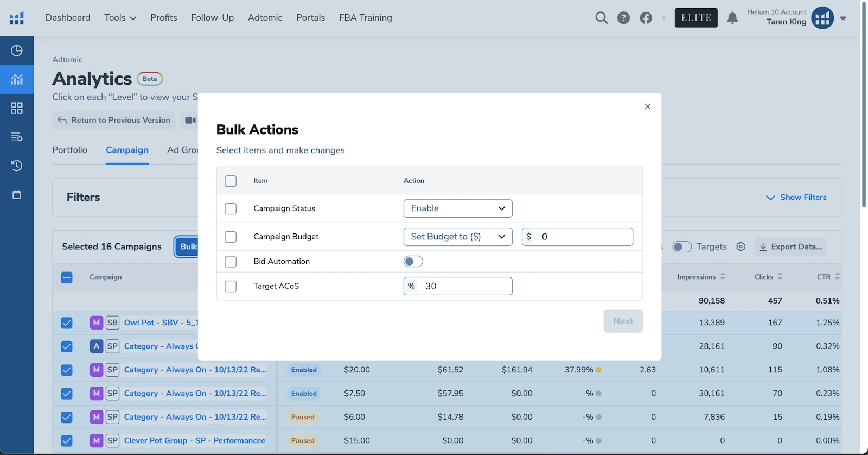868x455 pixels.
Task: Select the analytics bar chart sidebar icon
Action: (x=17, y=79)
